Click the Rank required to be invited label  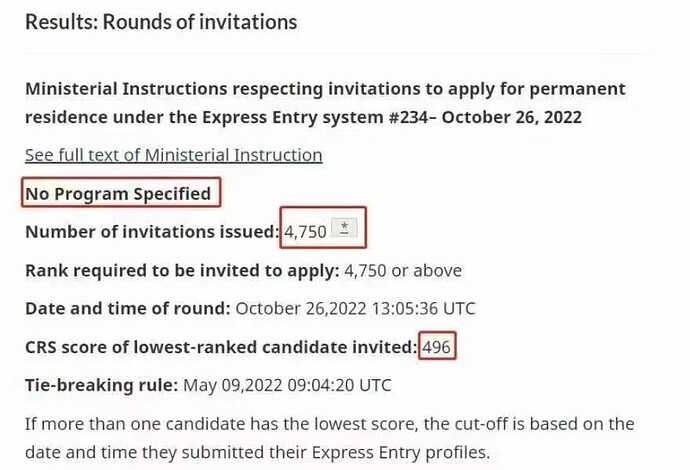[181, 270]
